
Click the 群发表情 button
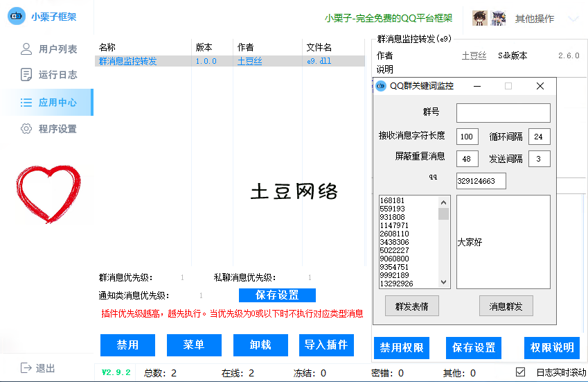[412, 306]
